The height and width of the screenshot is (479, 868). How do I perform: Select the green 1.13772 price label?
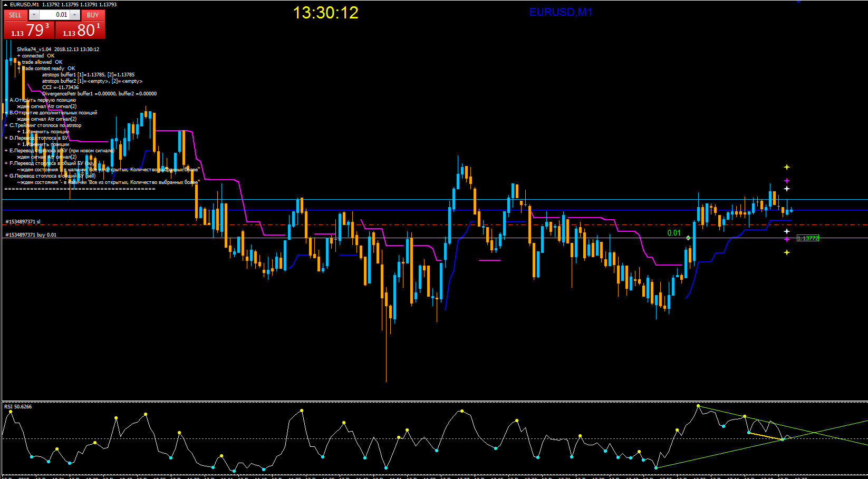808,238
